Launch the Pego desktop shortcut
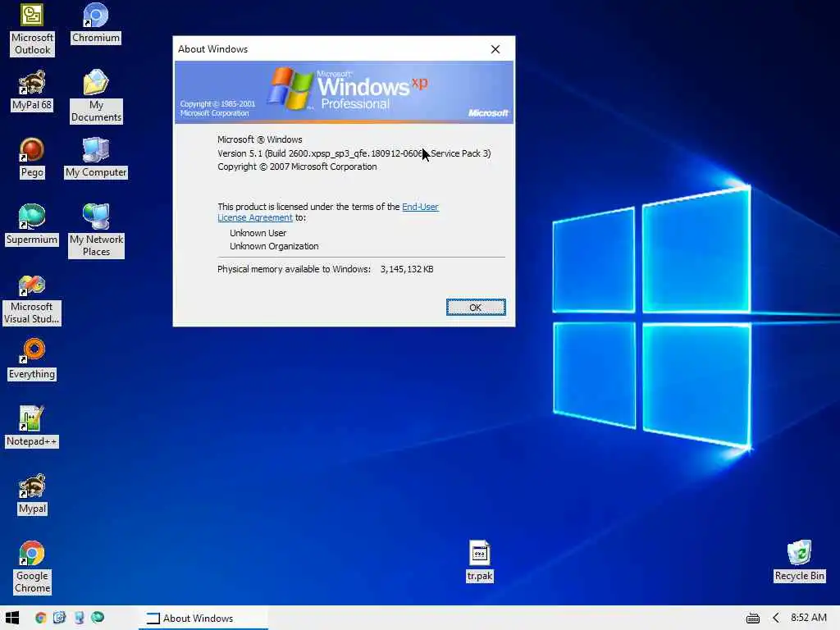840x630 pixels. (x=32, y=157)
